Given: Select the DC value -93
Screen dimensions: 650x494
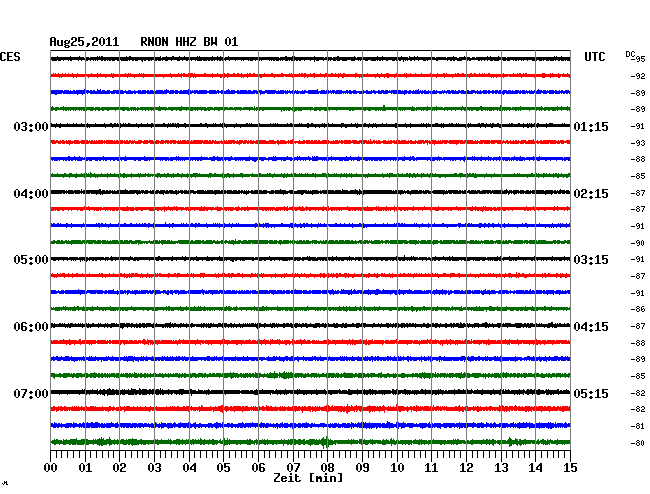Looking at the screenshot, I should 638,143.
